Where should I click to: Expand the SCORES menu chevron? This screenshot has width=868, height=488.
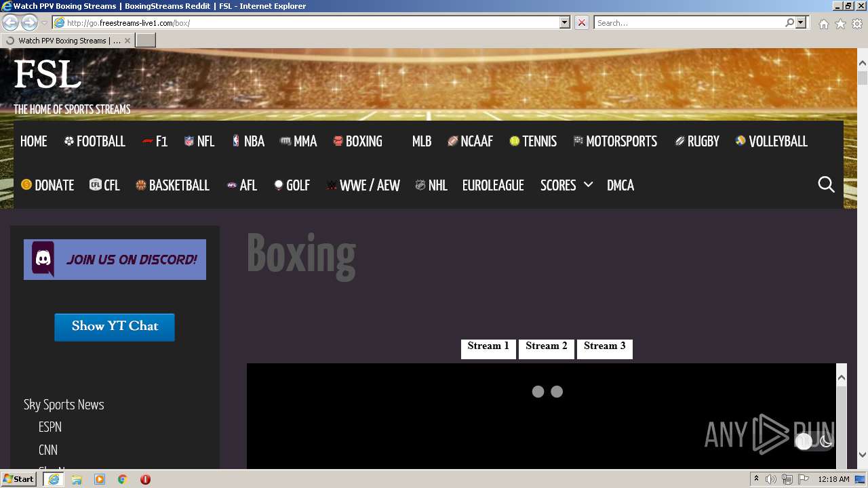(x=588, y=184)
